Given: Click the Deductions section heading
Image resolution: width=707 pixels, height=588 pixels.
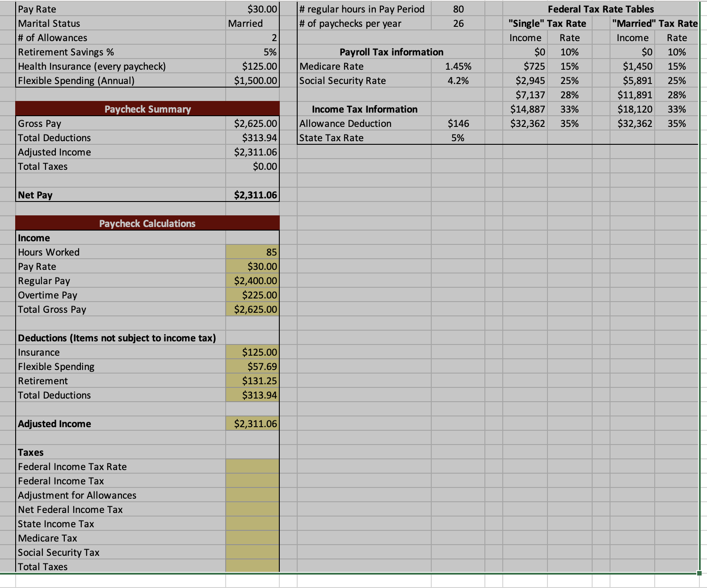Looking at the screenshot, I should click(117, 338).
